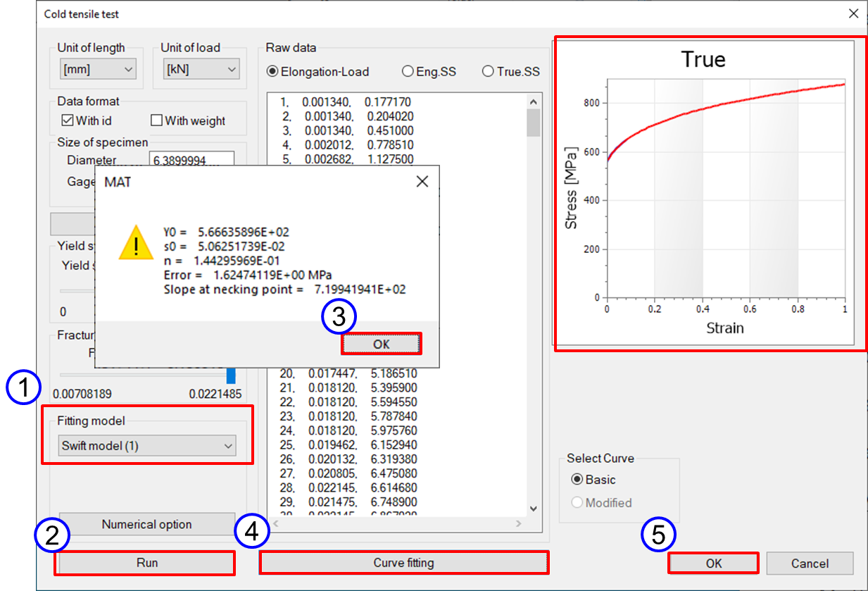The width and height of the screenshot is (868, 591).
Task: Click the raw data scrollbar down arrow
Action: 533,509
